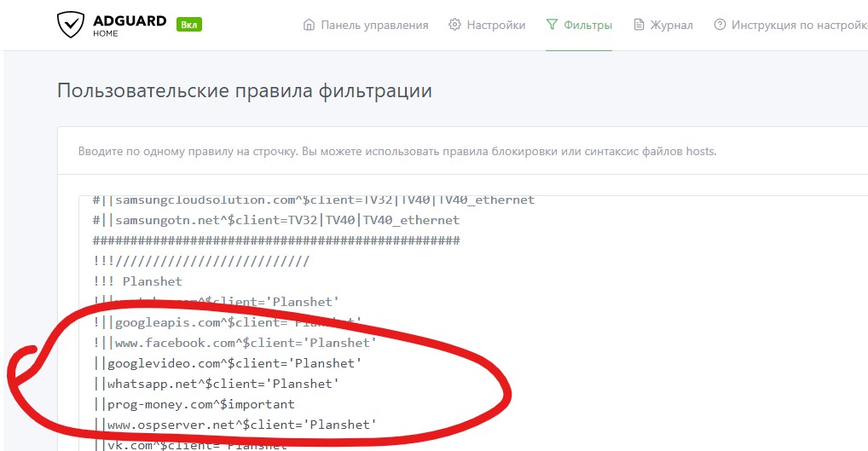Click the document icon beside Журнал

(639, 25)
